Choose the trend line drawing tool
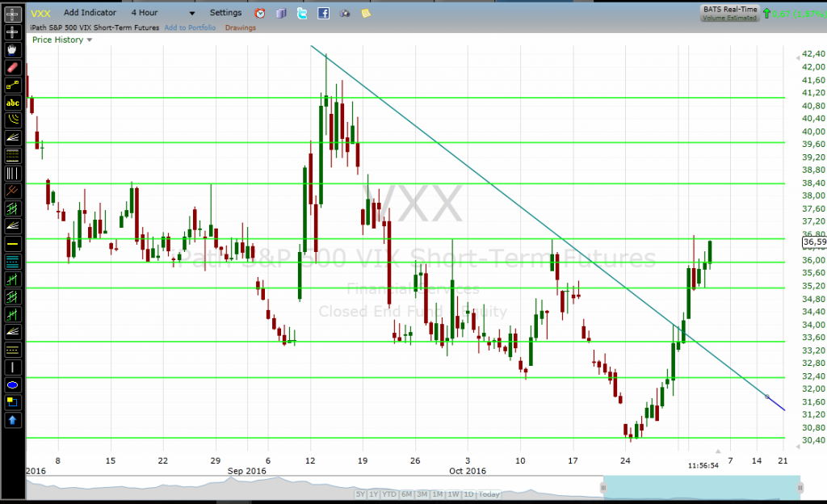827x504 pixels. pyautogui.click(x=13, y=85)
